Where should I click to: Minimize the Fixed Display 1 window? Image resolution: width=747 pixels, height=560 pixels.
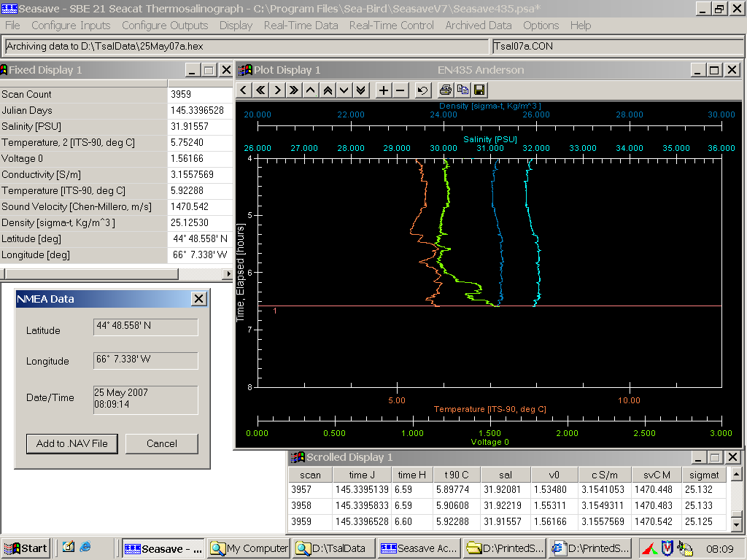(x=192, y=70)
